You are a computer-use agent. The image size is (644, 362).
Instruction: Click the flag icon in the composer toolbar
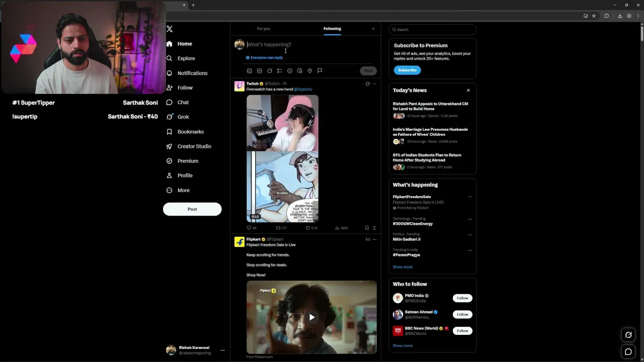(319, 71)
